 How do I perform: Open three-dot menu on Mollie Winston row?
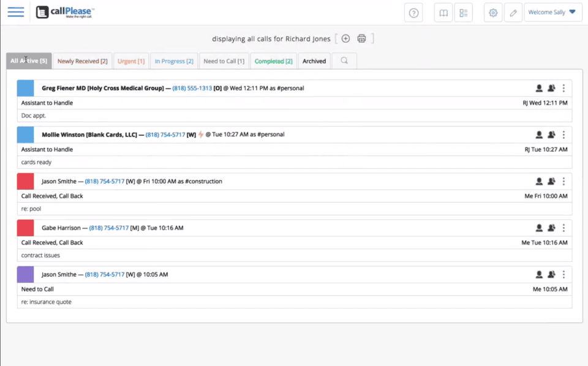pyautogui.click(x=563, y=135)
